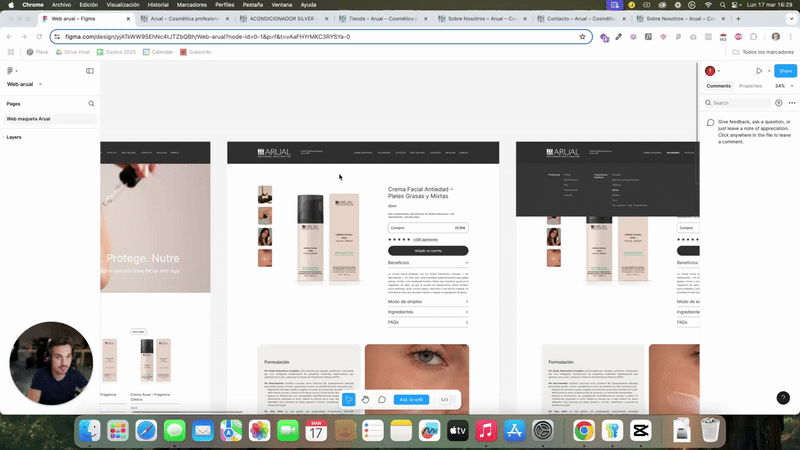The width and height of the screenshot is (800, 450).
Task: Open CapCut from the Dock
Action: click(641, 431)
